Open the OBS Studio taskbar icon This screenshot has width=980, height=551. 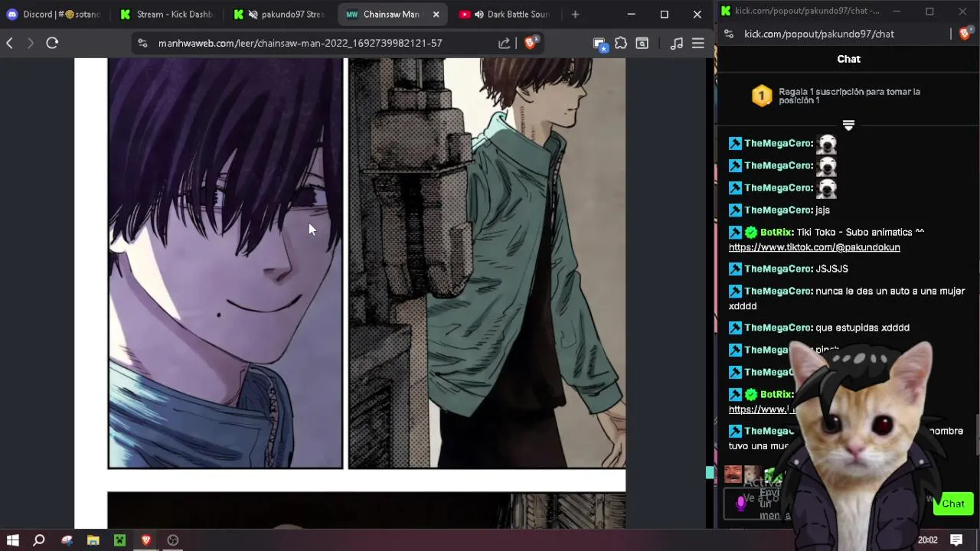click(173, 540)
